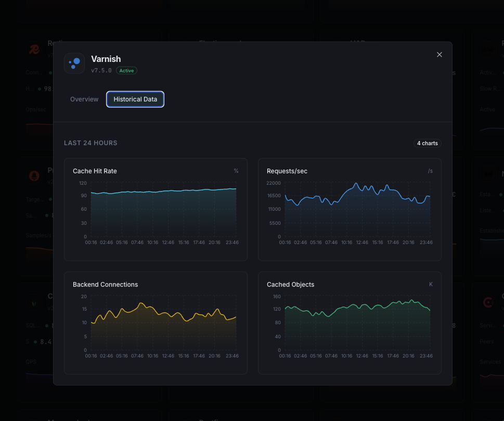Image resolution: width=504 pixels, height=421 pixels.
Task: Click the Requests/sec chart
Action: (349, 208)
